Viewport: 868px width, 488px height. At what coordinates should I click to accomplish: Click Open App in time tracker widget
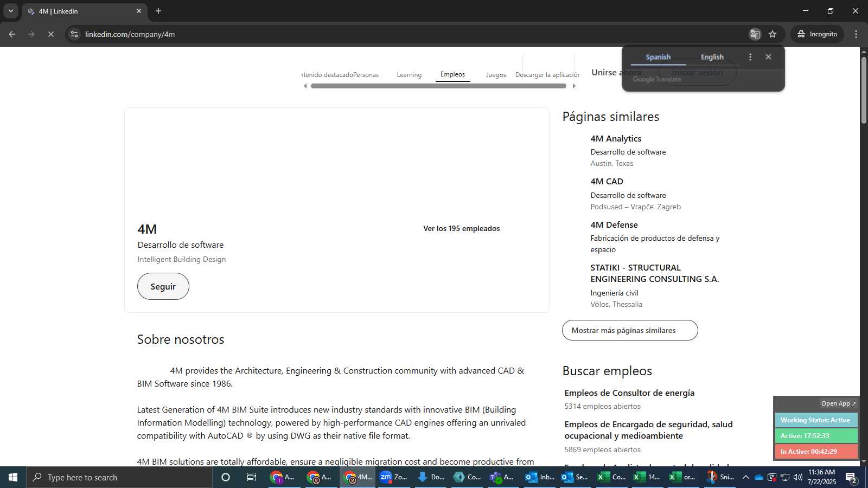[x=838, y=403]
